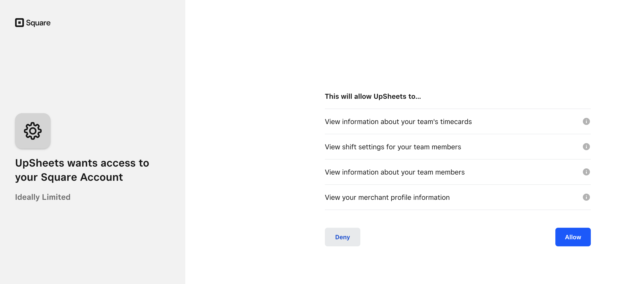Open info icon for merchant profile permission
Viewport: 644px width, 284px height.
tap(586, 197)
